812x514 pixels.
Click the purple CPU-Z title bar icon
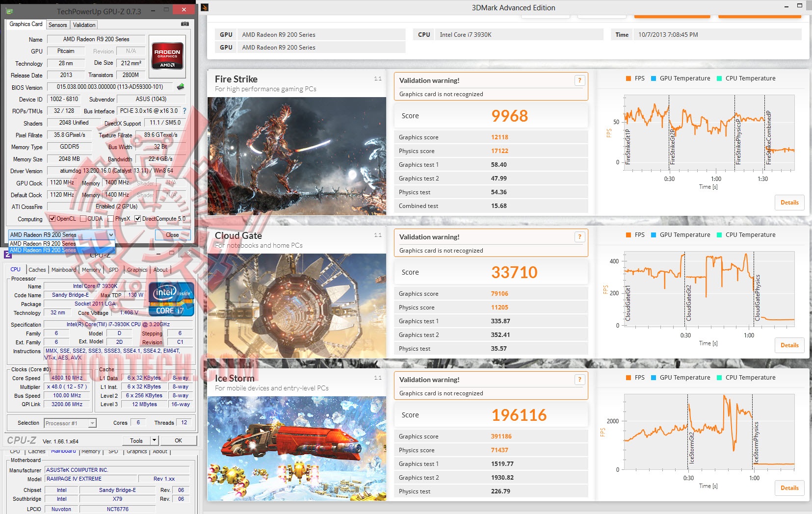tap(8, 254)
